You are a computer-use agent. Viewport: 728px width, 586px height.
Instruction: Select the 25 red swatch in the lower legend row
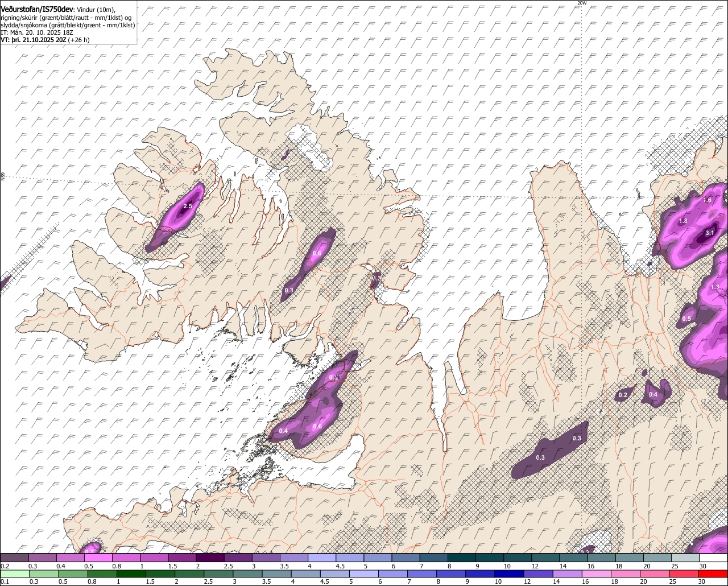684,574
